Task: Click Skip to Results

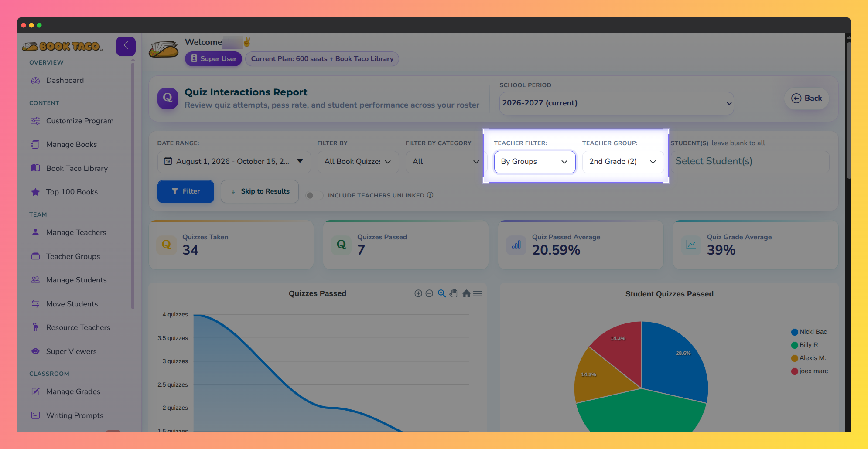Action: coord(260,191)
